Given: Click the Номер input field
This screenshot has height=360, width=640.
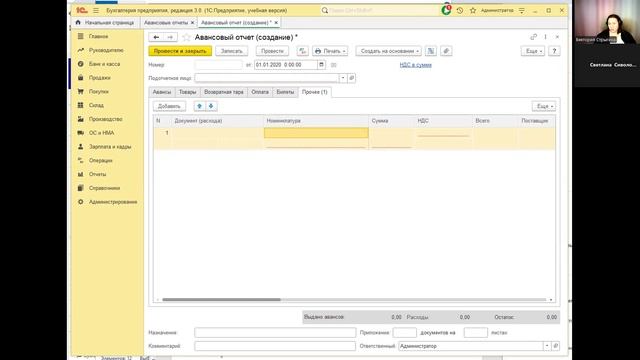Looking at the screenshot, I should point(218,64).
